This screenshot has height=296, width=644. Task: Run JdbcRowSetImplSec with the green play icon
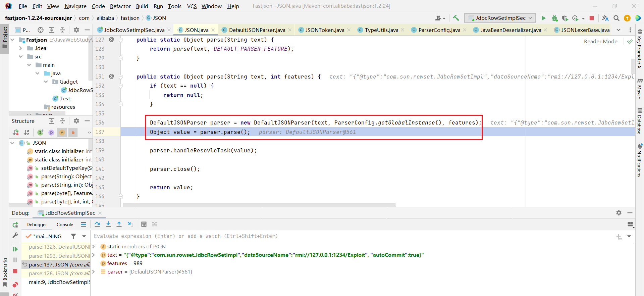click(543, 18)
